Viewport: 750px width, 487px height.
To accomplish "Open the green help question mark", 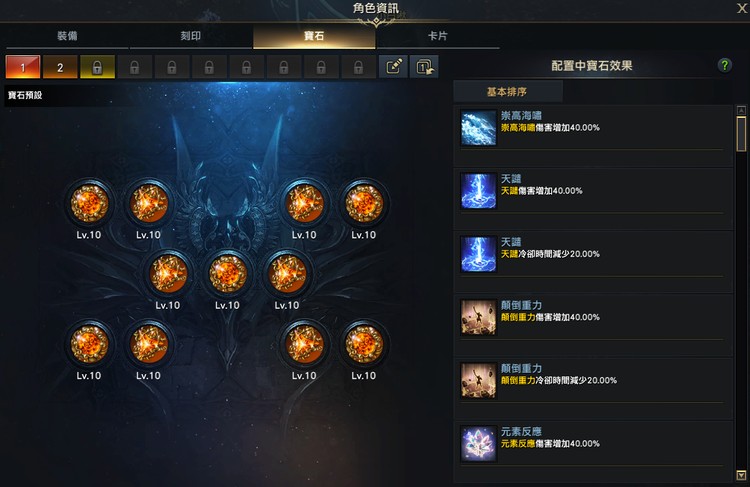I will click(x=725, y=65).
